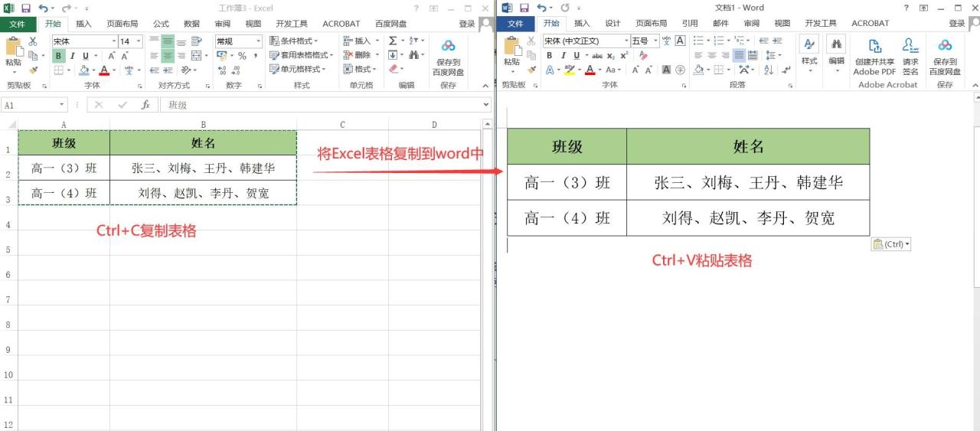This screenshot has height=431, width=980.
Task: Click the undo arrow in Excel title bar
Action: pyautogui.click(x=43, y=8)
